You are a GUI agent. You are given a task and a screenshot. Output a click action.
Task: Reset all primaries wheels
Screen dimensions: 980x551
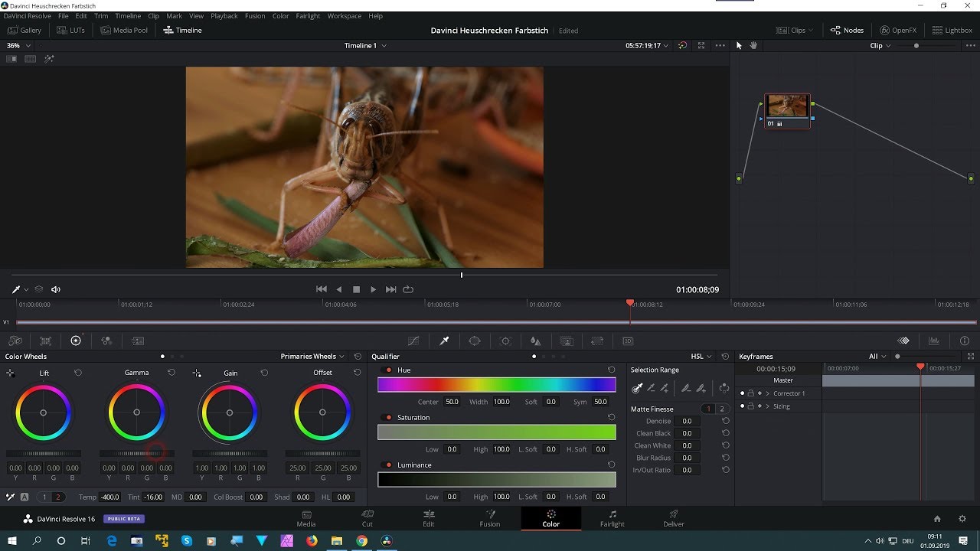358,357
